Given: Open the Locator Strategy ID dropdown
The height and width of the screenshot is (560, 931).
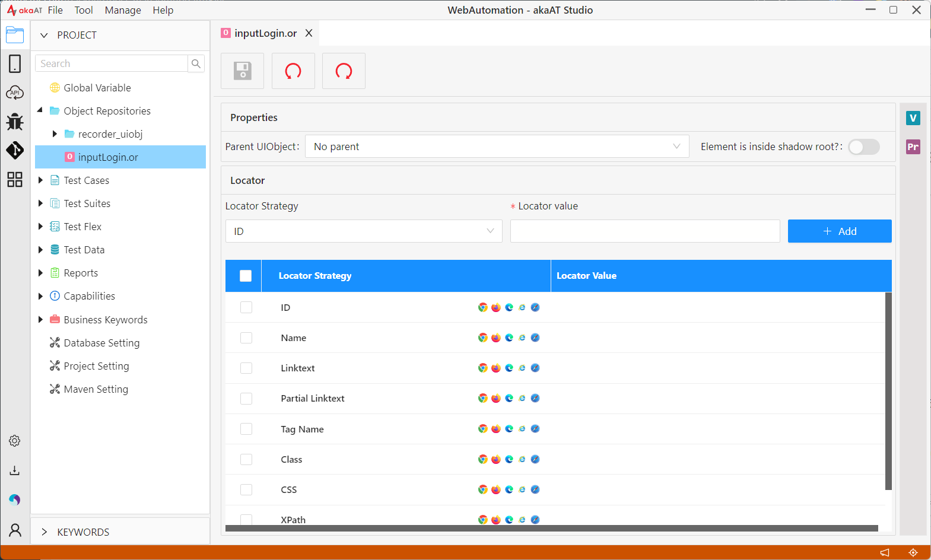Looking at the screenshot, I should click(364, 231).
